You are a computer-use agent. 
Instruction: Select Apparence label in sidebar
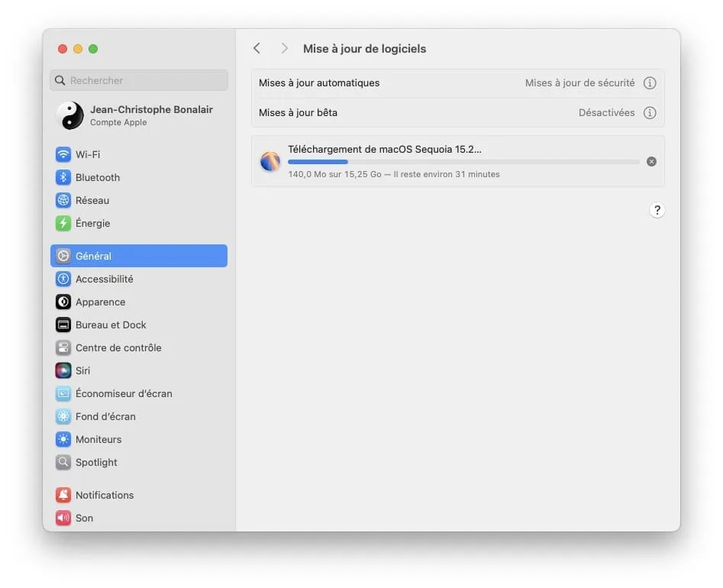click(x=101, y=302)
